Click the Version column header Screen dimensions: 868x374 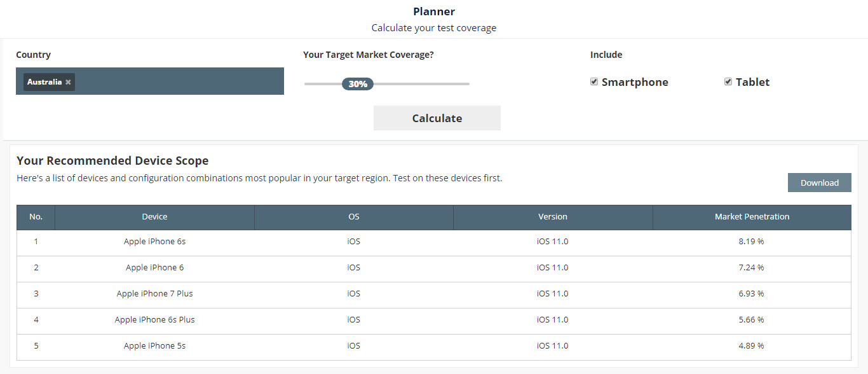[553, 217]
